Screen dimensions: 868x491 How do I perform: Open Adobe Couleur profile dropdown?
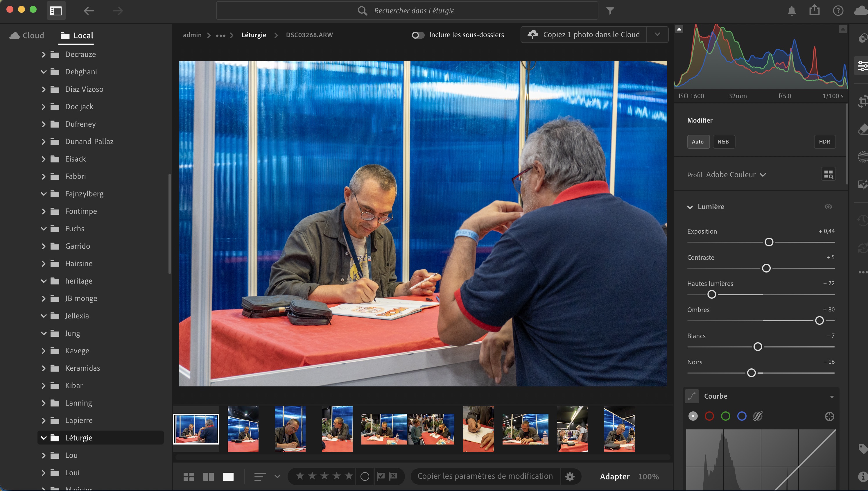pyautogui.click(x=736, y=175)
